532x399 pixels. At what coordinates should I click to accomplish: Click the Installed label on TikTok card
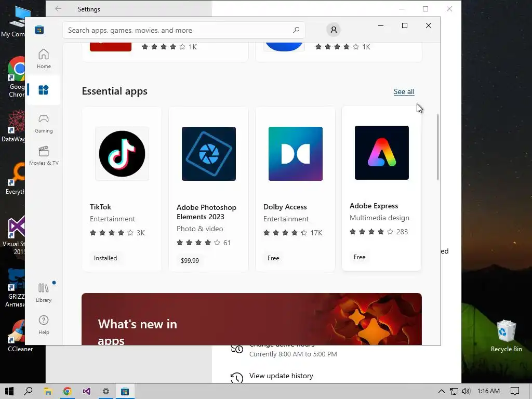point(105,258)
